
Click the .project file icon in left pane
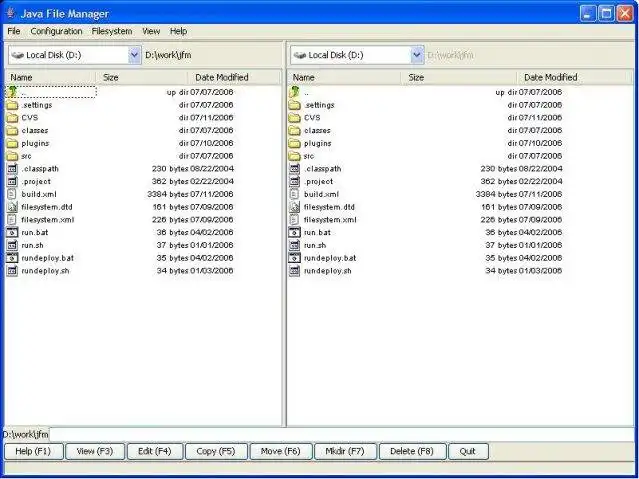coord(12,181)
